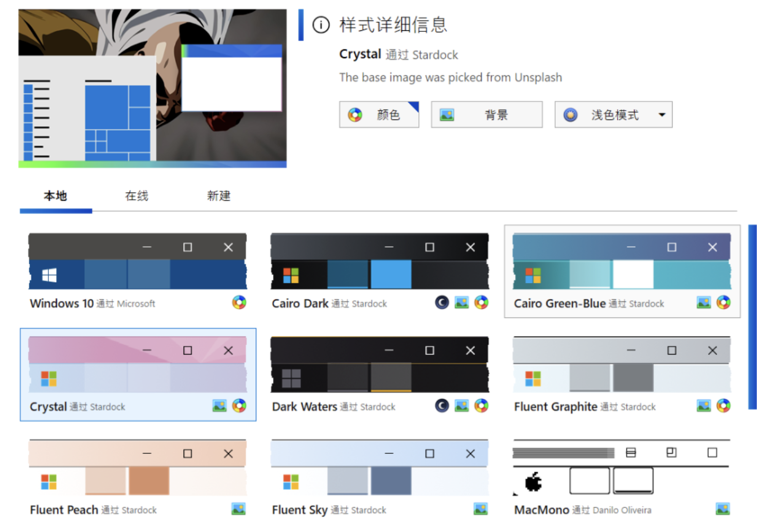This screenshot has width=757, height=532.
Task: Click the info icon beside 样式详细信息
Action: click(320, 25)
